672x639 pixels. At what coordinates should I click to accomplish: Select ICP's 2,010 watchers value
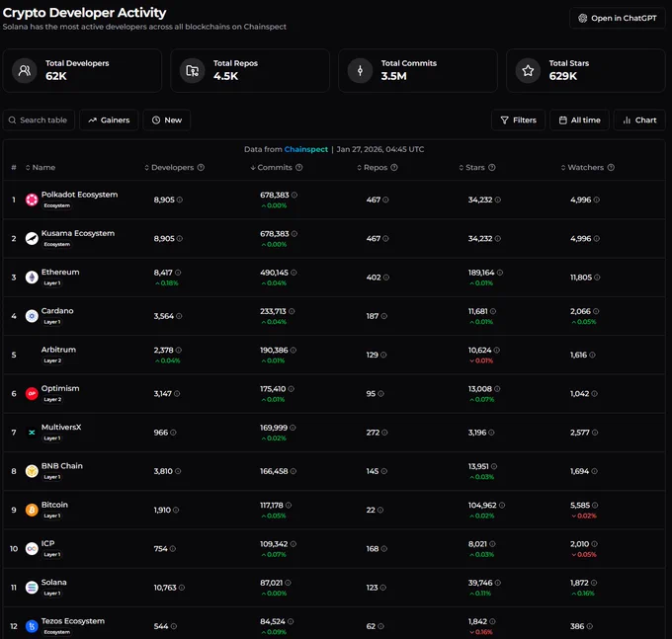(x=579, y=544)
